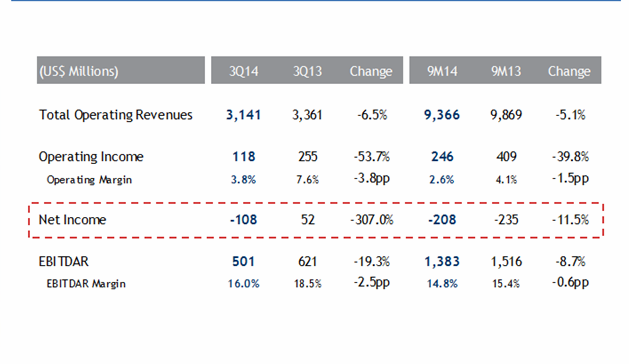Viewport: 629px width, 364px height.
Task: Select the Total Operating Revenues row label
Action: click(116, 115)
